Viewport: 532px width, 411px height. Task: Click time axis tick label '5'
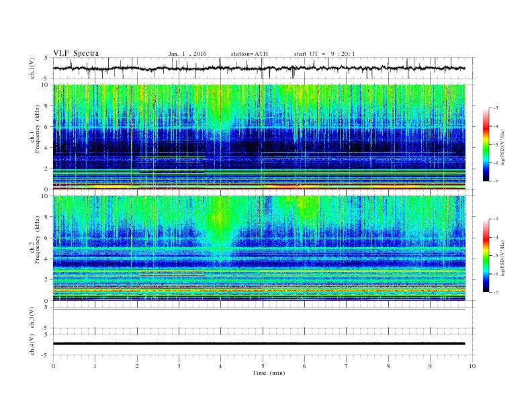click(x=263, y=366)
